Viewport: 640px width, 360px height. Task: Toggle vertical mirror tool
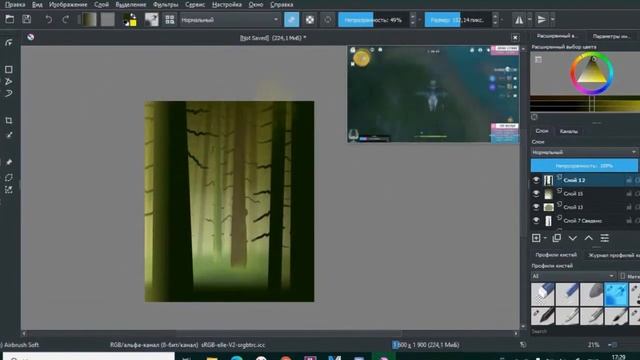pyautogui.click(x=542, y=20)
